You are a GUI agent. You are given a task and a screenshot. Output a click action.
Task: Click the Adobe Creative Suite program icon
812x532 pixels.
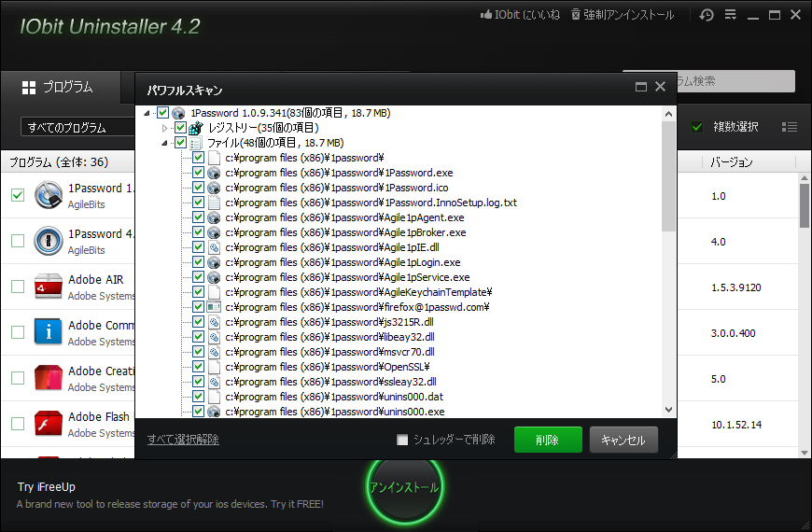tap(49, 378)
